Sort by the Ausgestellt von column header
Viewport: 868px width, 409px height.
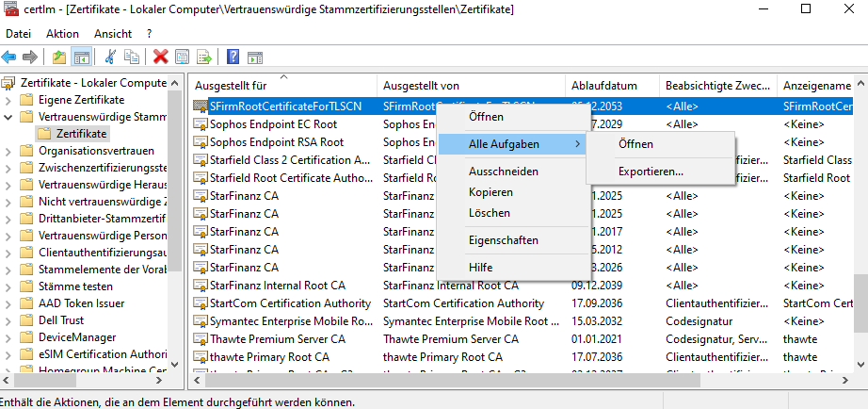pos(471,86)
